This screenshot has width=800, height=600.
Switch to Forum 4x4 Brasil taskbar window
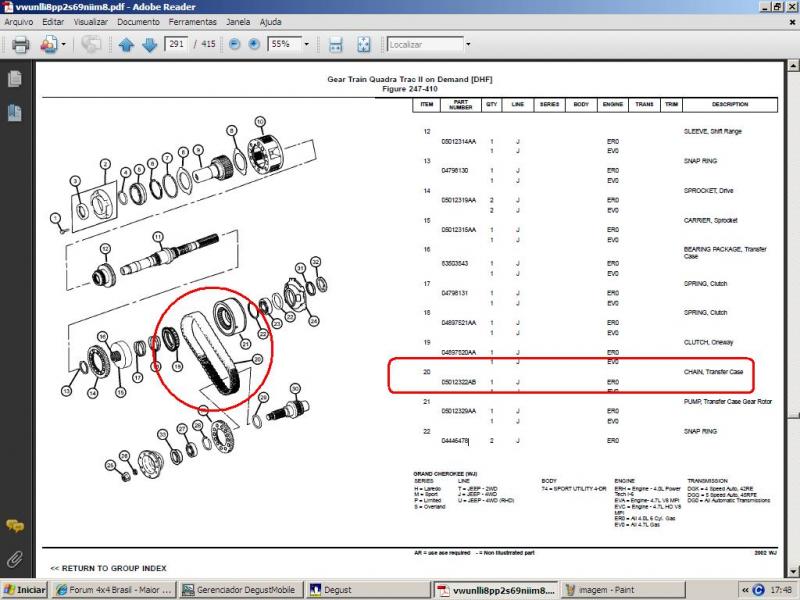[x=114, y=590]
